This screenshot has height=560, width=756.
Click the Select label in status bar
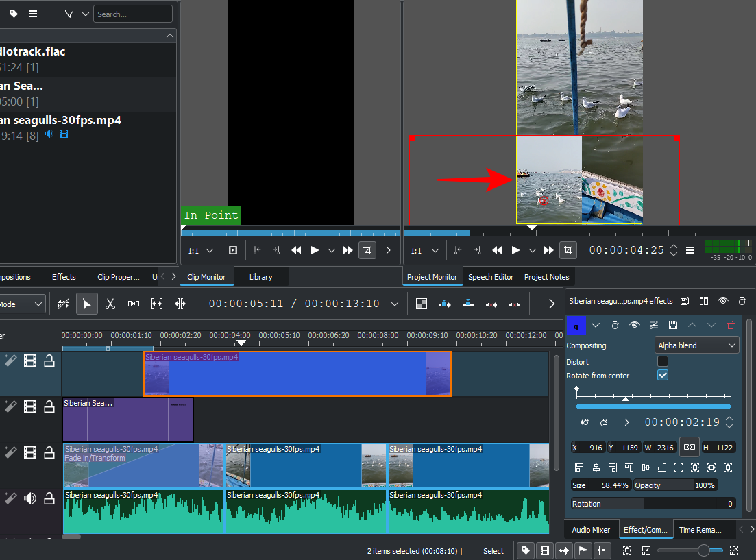click(x=493, y=551)
